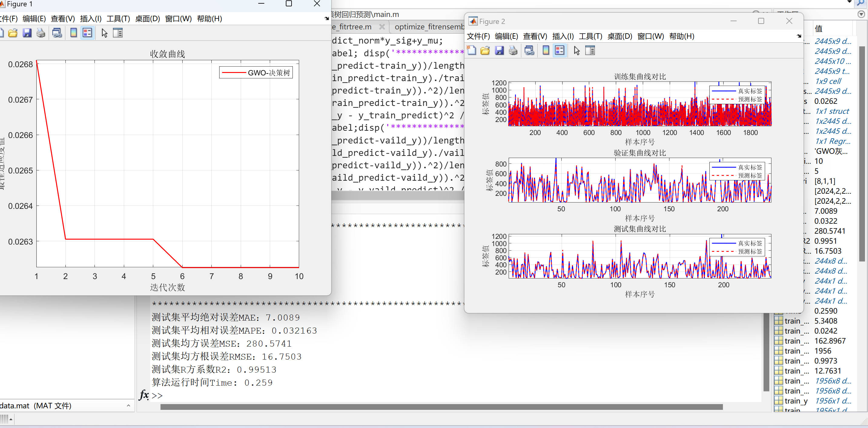The height and width of the screenshot is (428, 868).
Task: Dock Figure 2 using the menu bar arrow
Action: (799, 36)
